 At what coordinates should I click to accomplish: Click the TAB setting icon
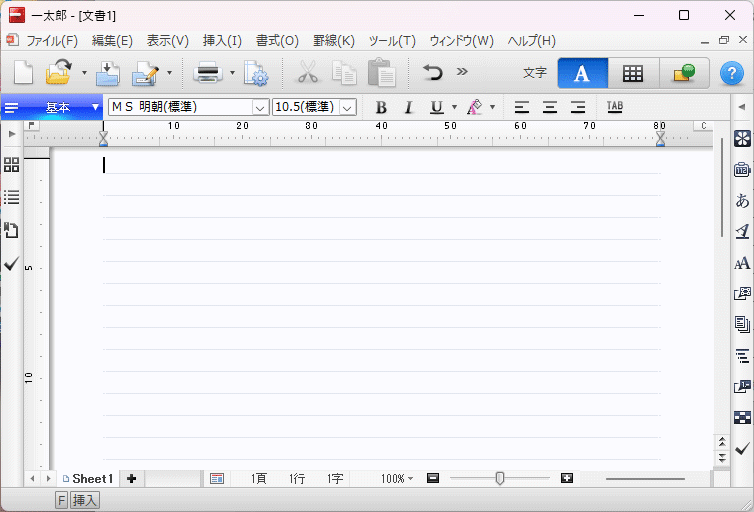click(x=614, y=107)
